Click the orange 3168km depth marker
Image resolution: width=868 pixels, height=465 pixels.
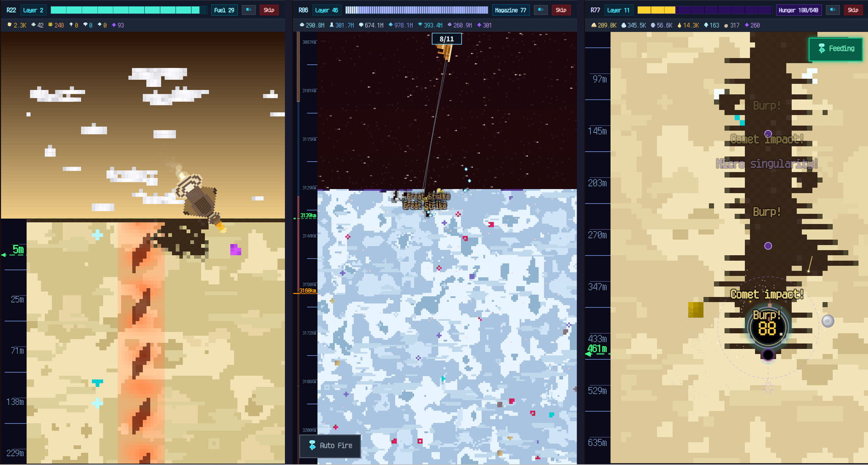point(307,290)
